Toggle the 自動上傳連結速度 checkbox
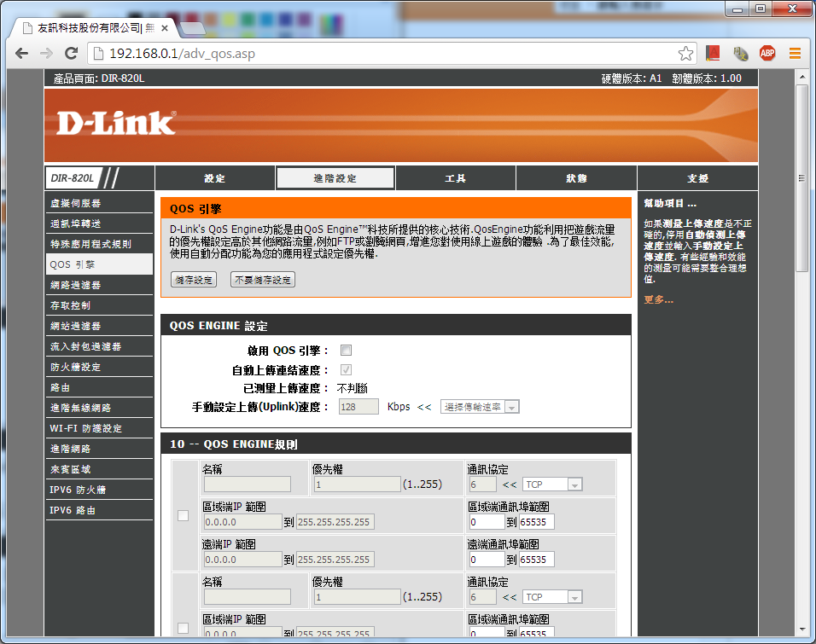 346,370
